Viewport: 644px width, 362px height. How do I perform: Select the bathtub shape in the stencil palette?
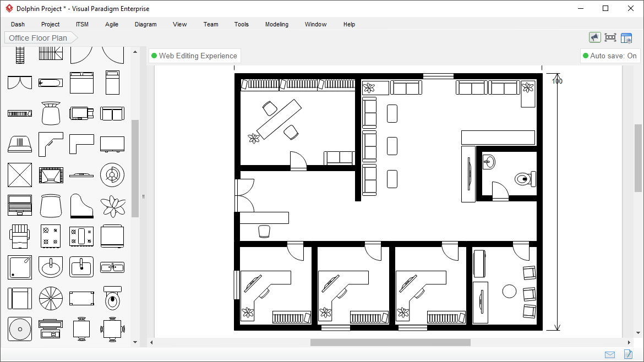[51, 83]
